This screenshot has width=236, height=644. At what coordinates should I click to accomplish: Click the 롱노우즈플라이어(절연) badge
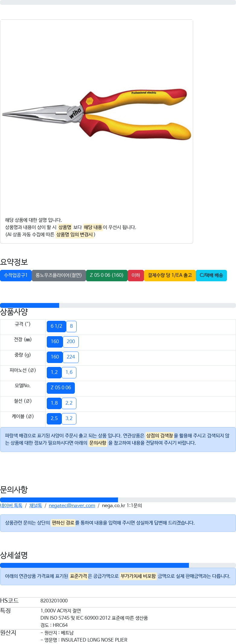click(59, 275)
